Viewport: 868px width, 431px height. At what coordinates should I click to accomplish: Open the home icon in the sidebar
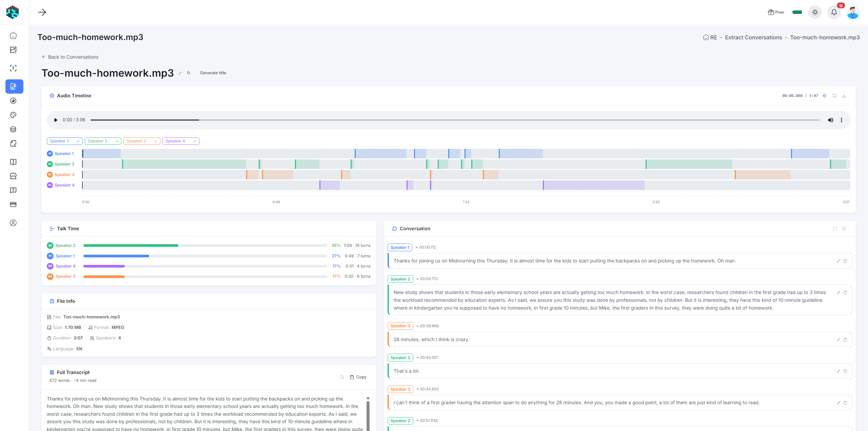(x=13, y=36)
